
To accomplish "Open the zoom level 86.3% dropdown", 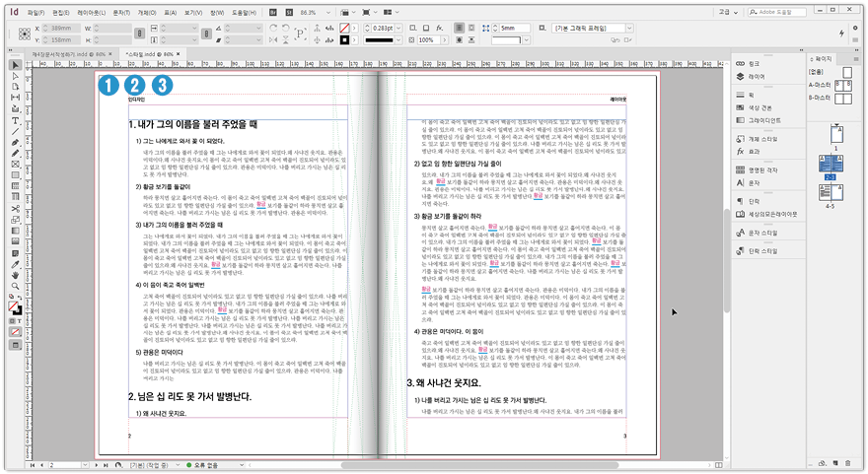I will pyautogui.click(x=328, y=12).
